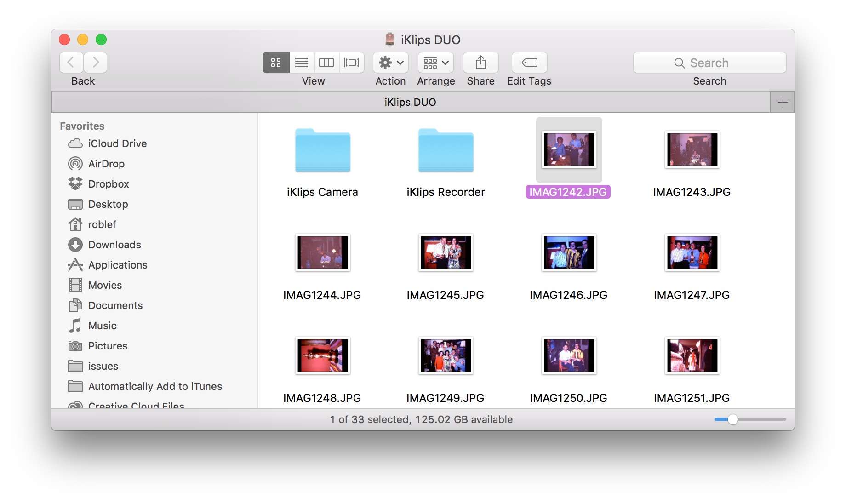Open Dropbox from sidebar favorites
Image resolution: width=846 pixels, height=504 pixels.
click(x=108, y=184)
